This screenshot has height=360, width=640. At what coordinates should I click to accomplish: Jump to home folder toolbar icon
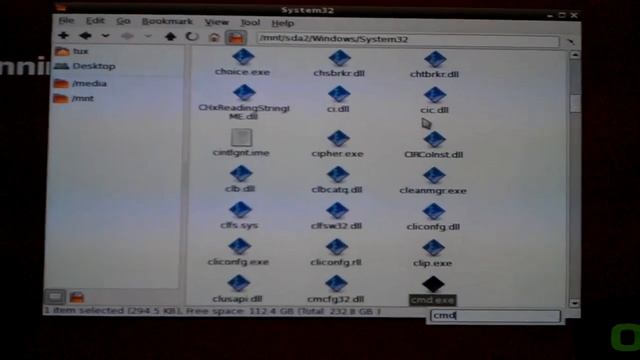coord(214,38)
